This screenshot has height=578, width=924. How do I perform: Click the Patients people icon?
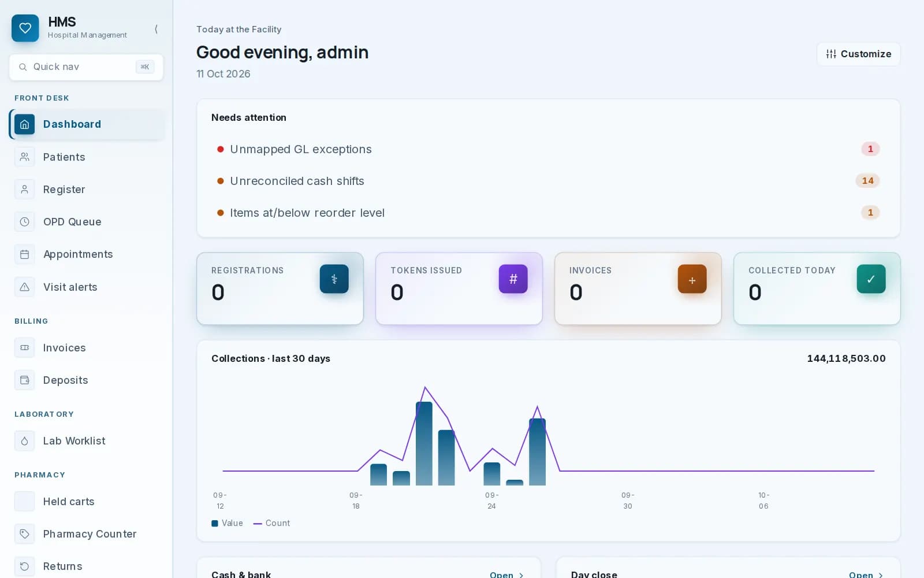[24, 157]
